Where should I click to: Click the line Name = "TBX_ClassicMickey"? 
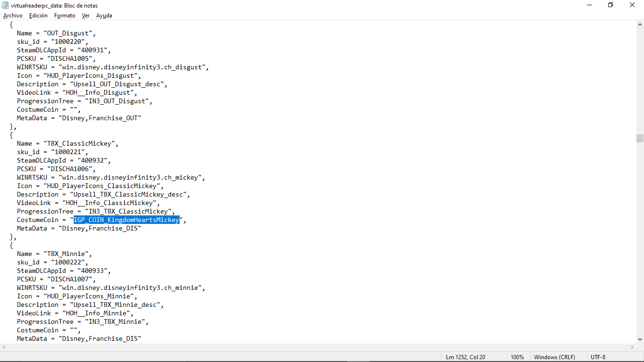[x=68, y=144]
